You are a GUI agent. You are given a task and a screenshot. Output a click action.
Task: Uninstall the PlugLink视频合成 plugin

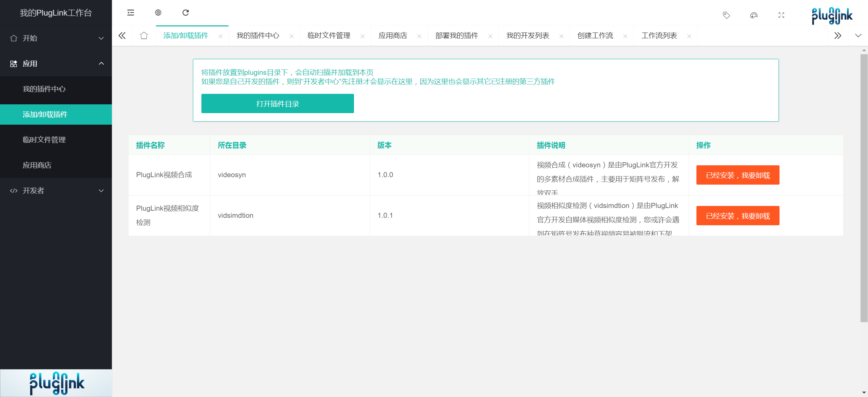click(x=738, y=175)
